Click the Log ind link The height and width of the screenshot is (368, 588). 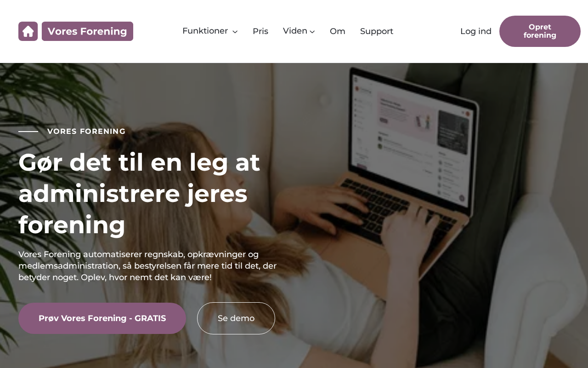tap(476, 31)
